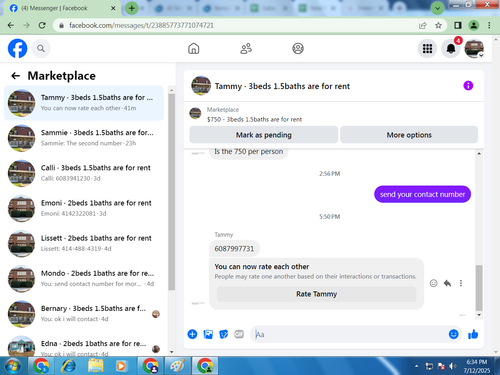Go to the Home feed icon
Viewport: 500px width, 375px height.
pos(194,49)
